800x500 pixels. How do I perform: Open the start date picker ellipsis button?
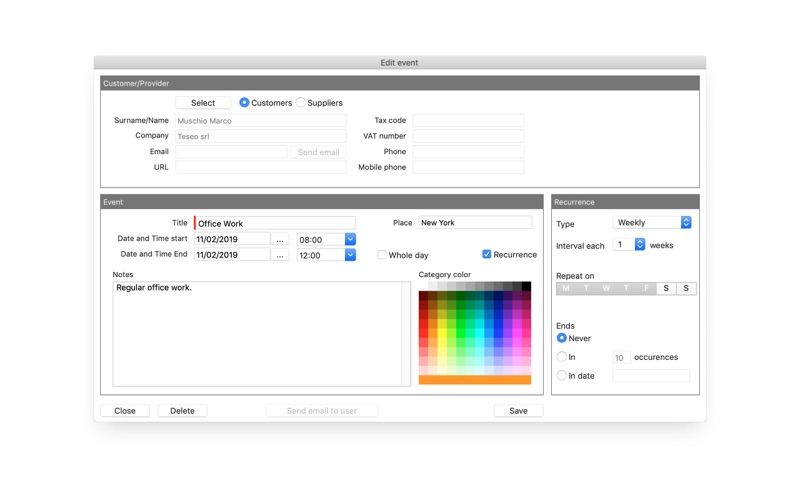click(280, 240)
